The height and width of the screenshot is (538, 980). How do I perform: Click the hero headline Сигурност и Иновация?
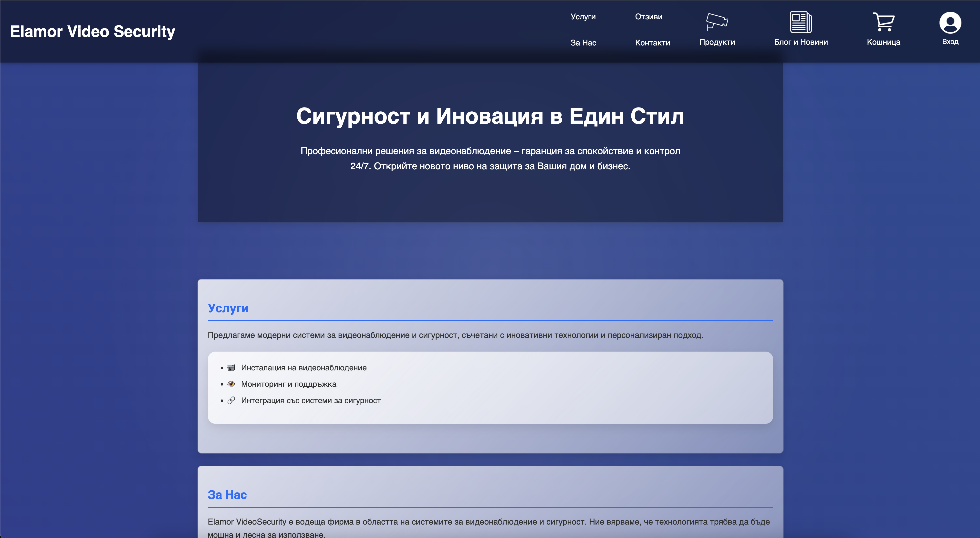pyautogui.click(x=490, y=116)
